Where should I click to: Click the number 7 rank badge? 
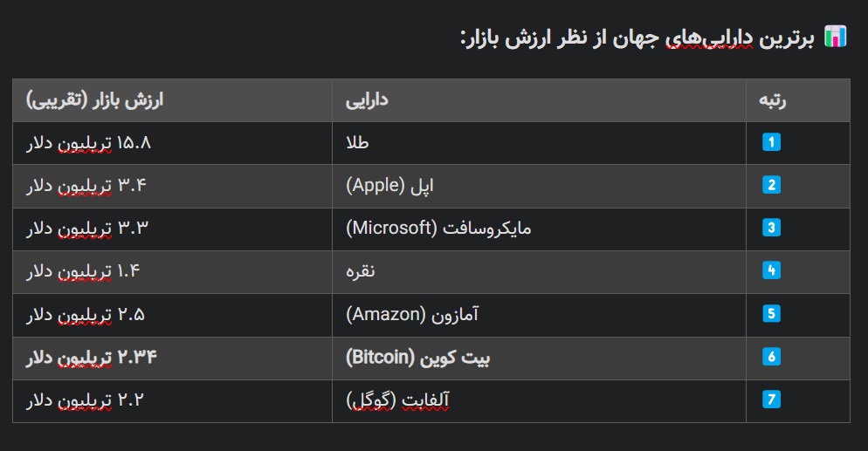tap(771, 399)
